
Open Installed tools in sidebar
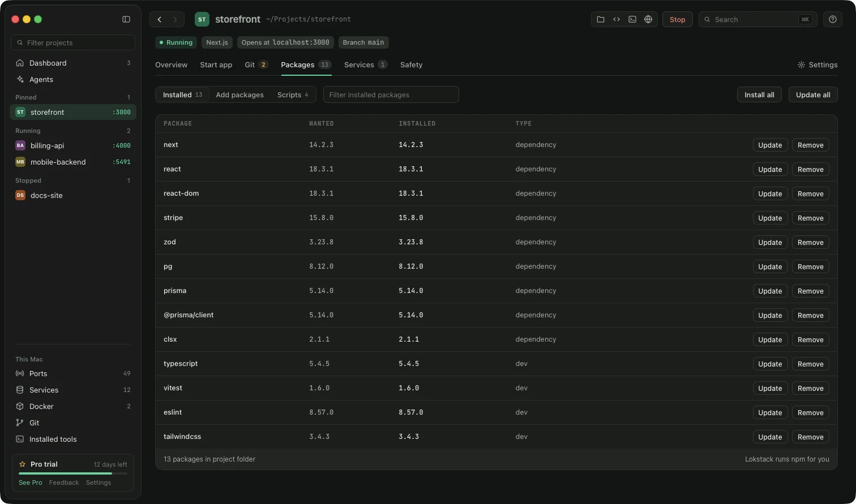[x=73, y=439]
